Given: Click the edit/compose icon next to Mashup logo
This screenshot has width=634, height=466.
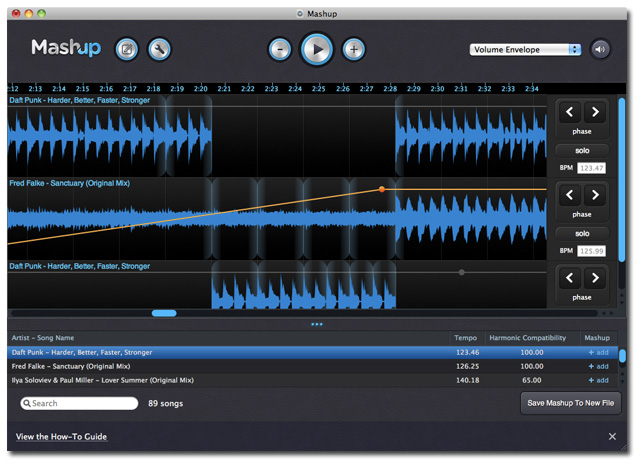Looking at the screenshot, I should coord(127,49).
